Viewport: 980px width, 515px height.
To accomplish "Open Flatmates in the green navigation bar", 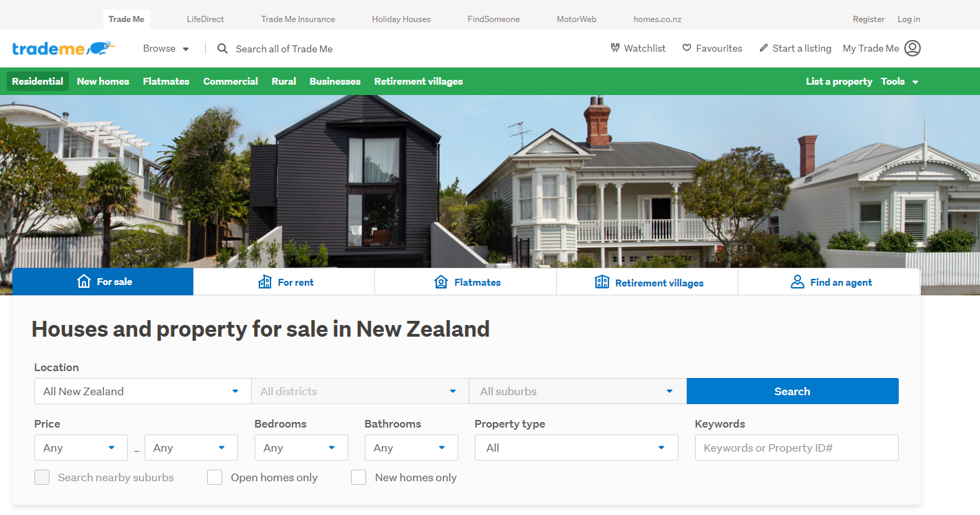I will (166, 81).
